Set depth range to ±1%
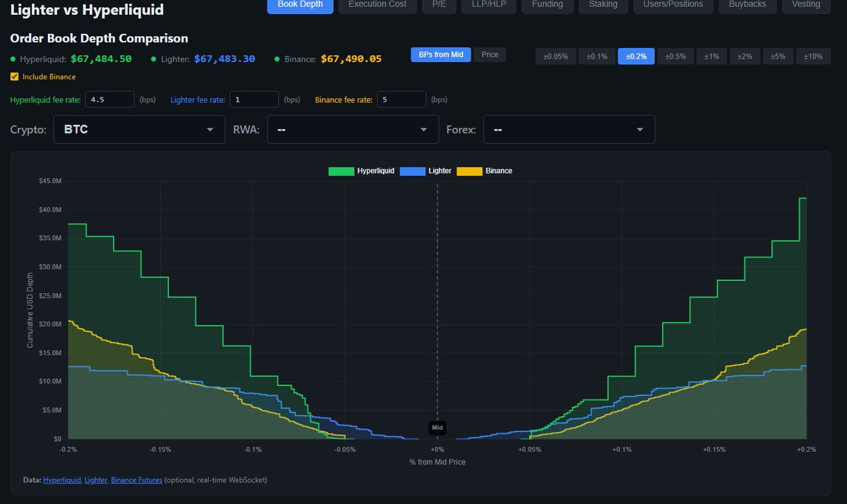This screenshot has height=504, width=847. (x=711, y=56)
